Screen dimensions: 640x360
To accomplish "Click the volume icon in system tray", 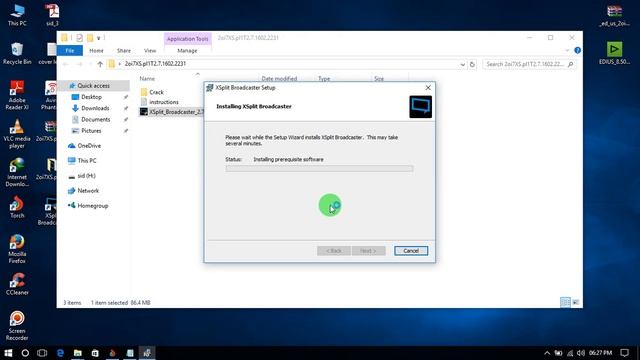I will [581, 353].
